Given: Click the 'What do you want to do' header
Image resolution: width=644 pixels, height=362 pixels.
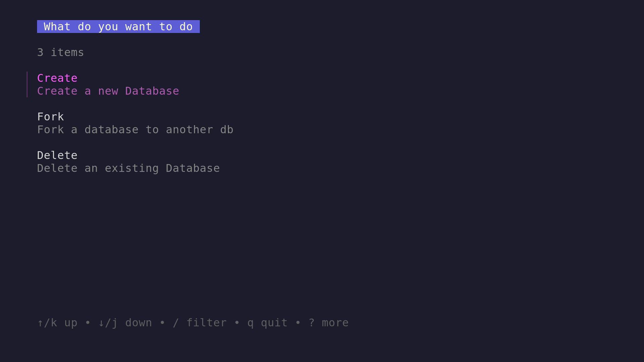Looking at the screenshot, I should coord(118,26).
